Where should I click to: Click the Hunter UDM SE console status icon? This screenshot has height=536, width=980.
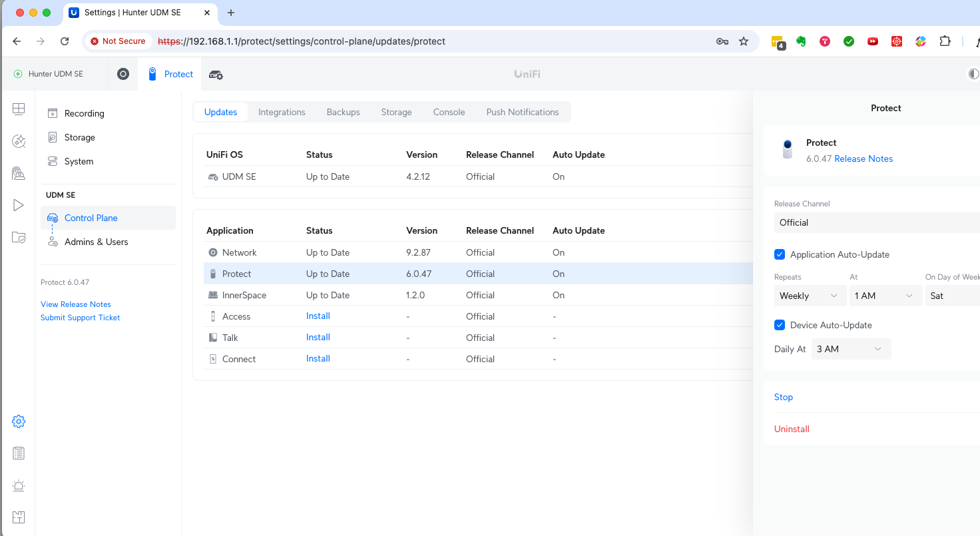pos(18,74)
